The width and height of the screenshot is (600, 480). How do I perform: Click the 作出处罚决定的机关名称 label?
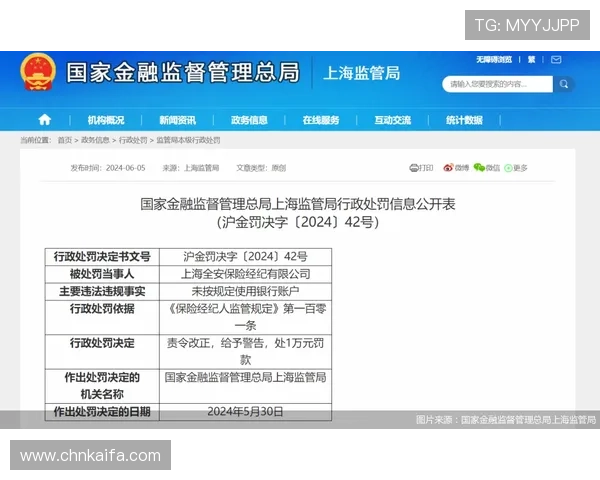point(102,386)
